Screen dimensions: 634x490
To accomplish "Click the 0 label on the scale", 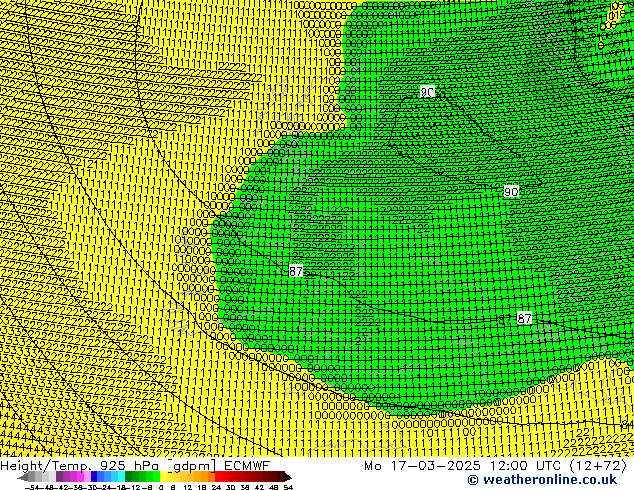I will tap(161, 488).
